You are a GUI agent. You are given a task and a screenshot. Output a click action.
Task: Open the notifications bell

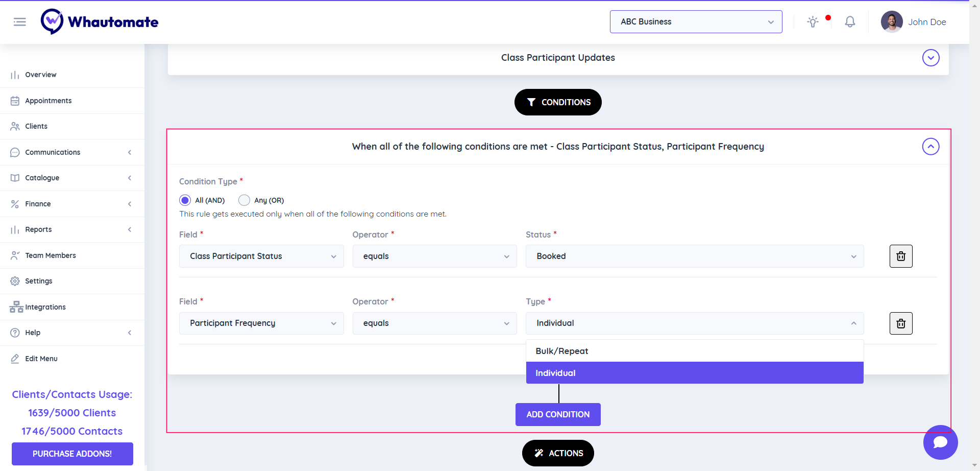pyautogui.click(x=850, y=22)
